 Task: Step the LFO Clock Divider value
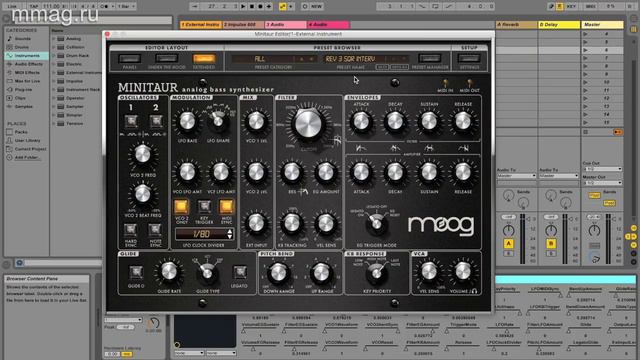coord(230,234)
